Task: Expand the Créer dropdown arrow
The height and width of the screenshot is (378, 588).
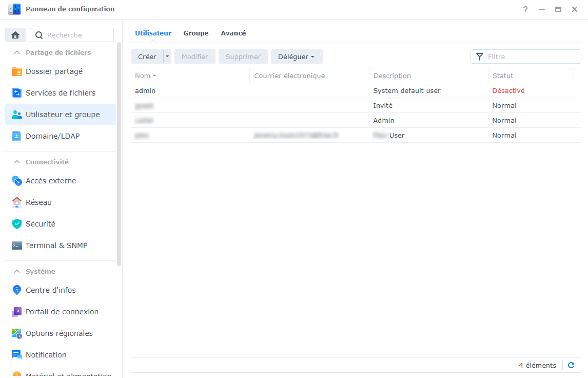Action: [x=167, y=56]
